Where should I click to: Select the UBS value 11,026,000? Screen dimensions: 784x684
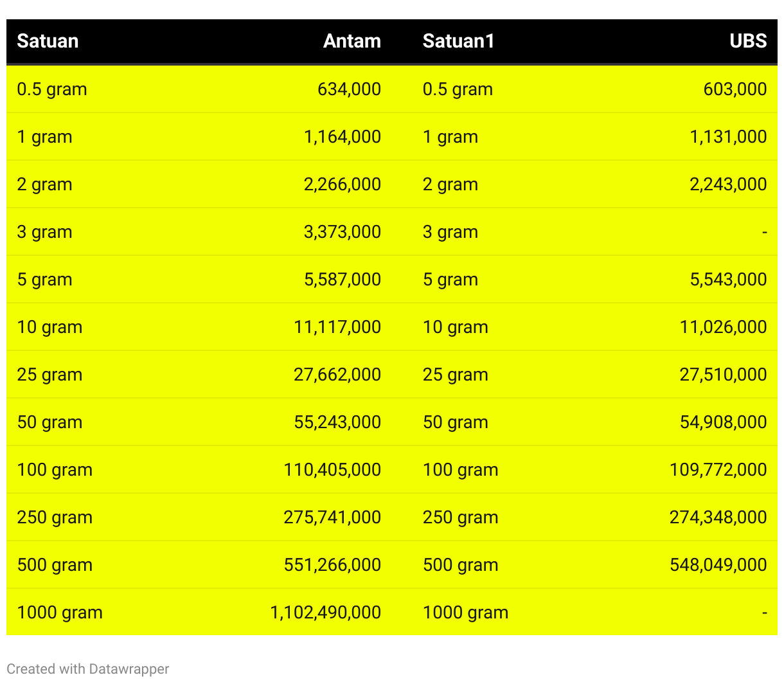724,327
